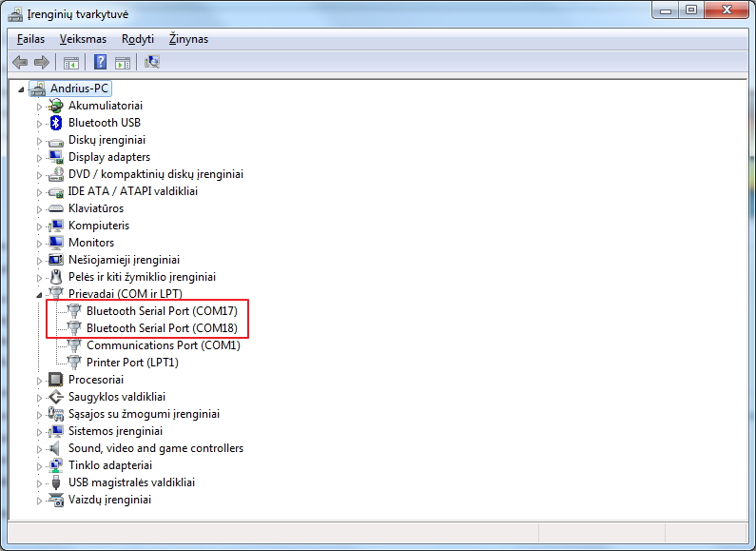Open the Žinynas menu
This screenshot has width=756, height=551.
188,39
